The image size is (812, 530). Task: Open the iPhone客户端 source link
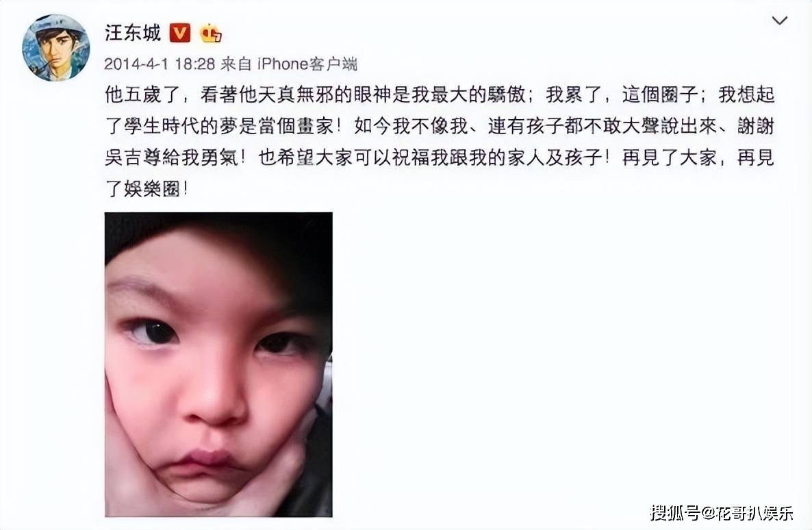pos(307,64)
